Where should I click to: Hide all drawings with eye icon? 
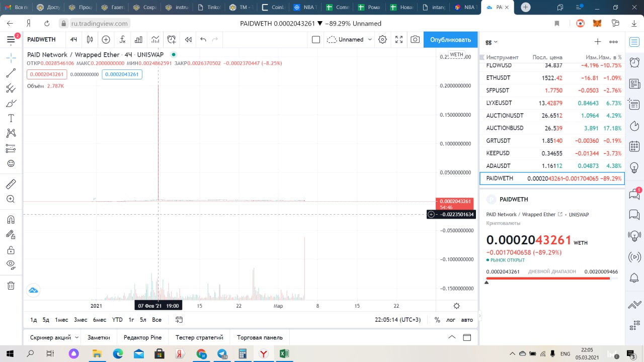11,264
